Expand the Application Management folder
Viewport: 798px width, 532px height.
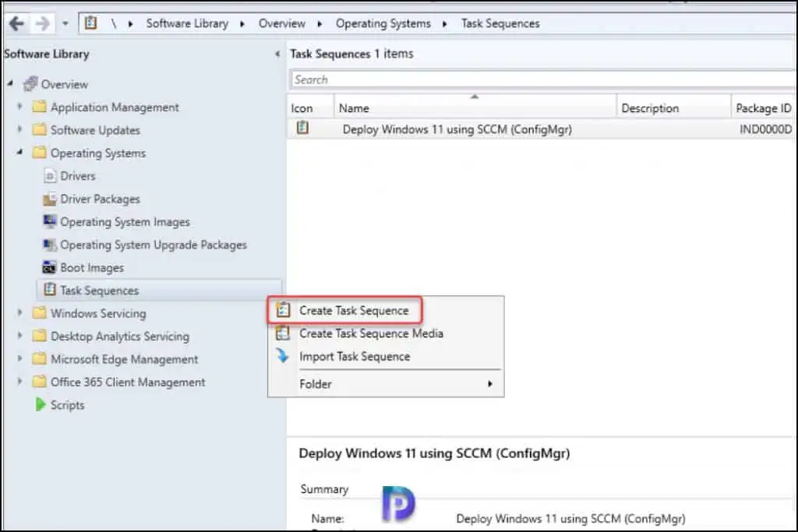19,106
